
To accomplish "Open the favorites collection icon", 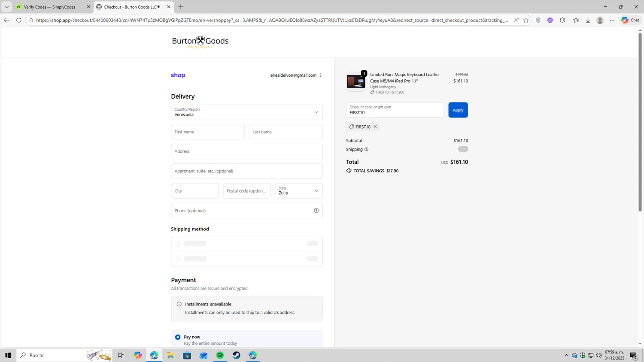I will [576, 20].
